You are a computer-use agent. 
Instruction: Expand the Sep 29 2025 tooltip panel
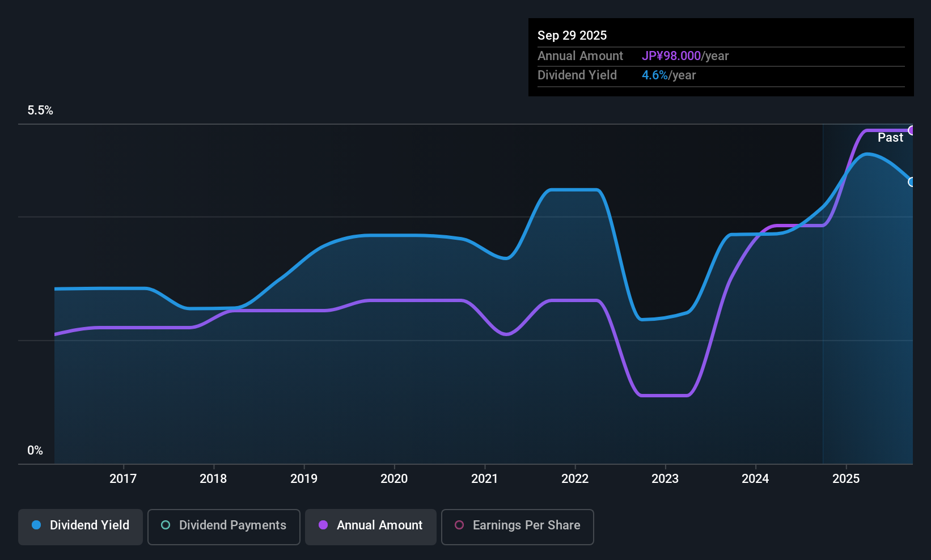pos(721,57)
